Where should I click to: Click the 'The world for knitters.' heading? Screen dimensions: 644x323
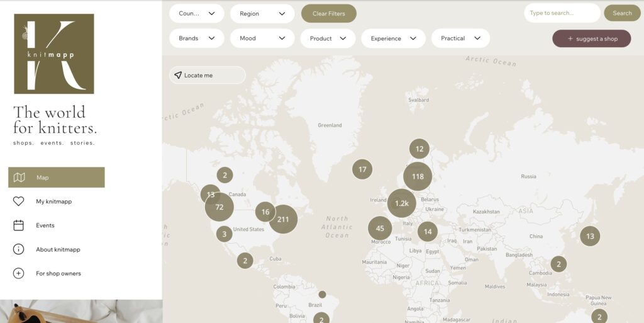pyautogui.click(x=55, y=120)
